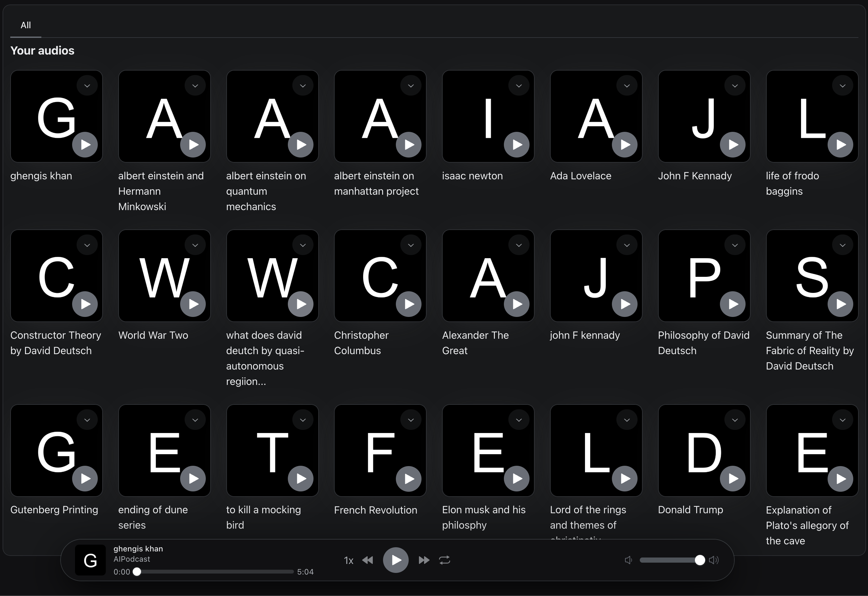The image size is (868, 596).
Task: Open dropdown on John F Kennady card
Action: (x=735, y=86)
